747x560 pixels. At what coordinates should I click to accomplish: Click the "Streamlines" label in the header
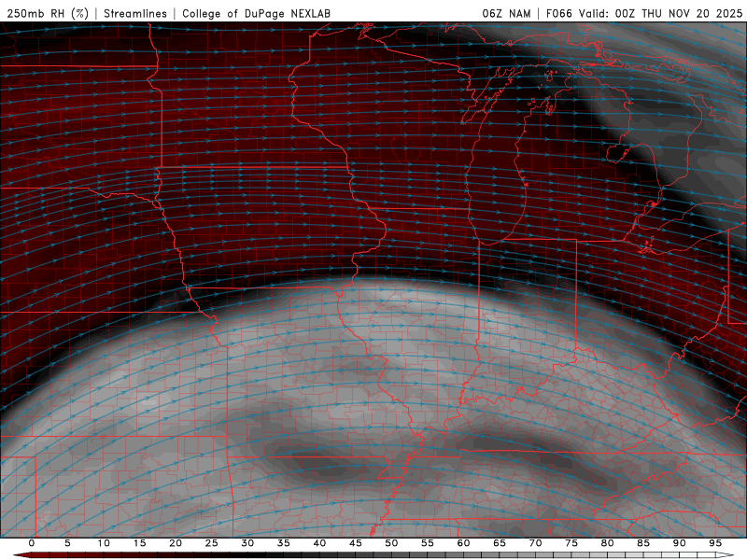135,13
